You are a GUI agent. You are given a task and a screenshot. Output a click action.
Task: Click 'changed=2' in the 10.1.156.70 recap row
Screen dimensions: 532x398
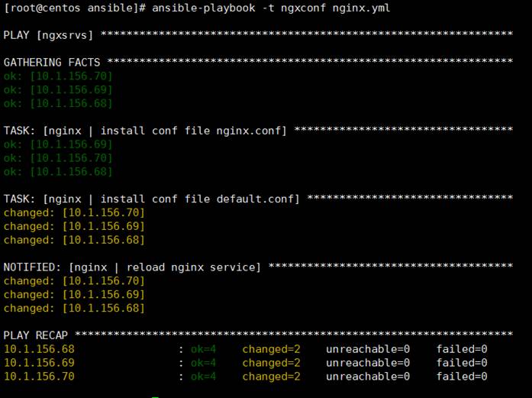272,377
